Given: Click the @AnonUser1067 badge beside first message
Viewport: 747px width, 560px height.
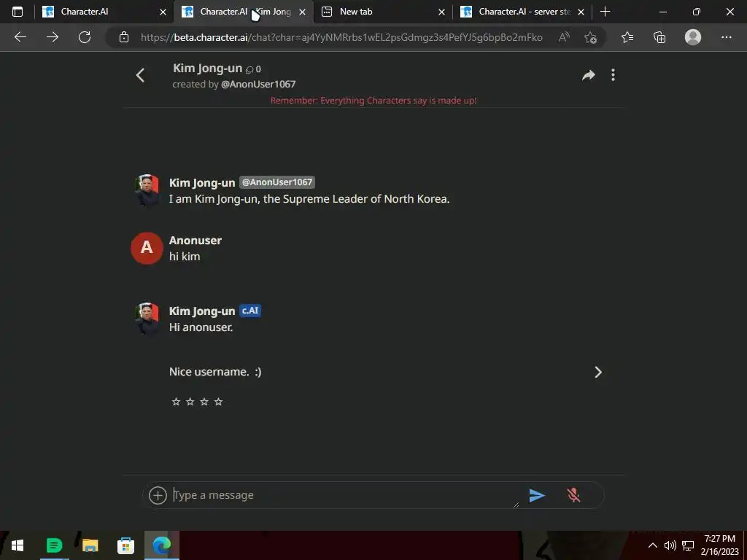Looking at the screenshot, I should [276, 182].
